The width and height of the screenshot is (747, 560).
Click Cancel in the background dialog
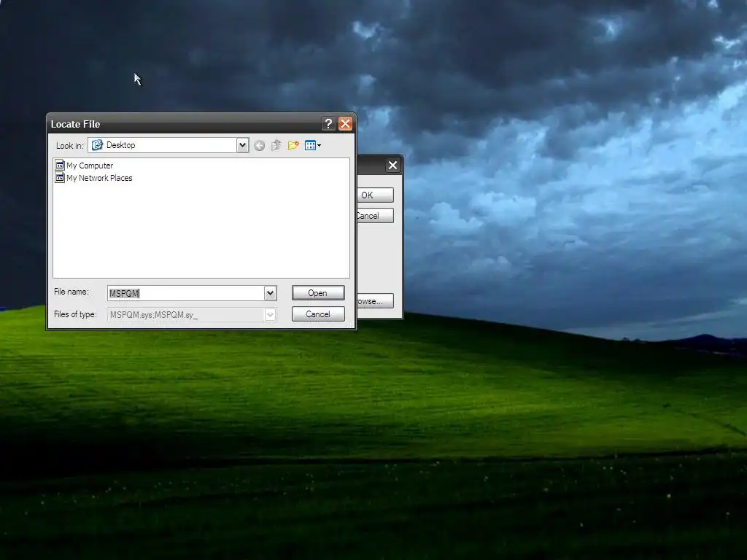(x=375, y=216)
